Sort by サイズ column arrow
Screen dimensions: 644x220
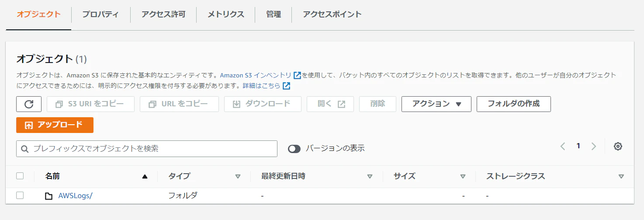pyautogui.click(x=463, y=177)
